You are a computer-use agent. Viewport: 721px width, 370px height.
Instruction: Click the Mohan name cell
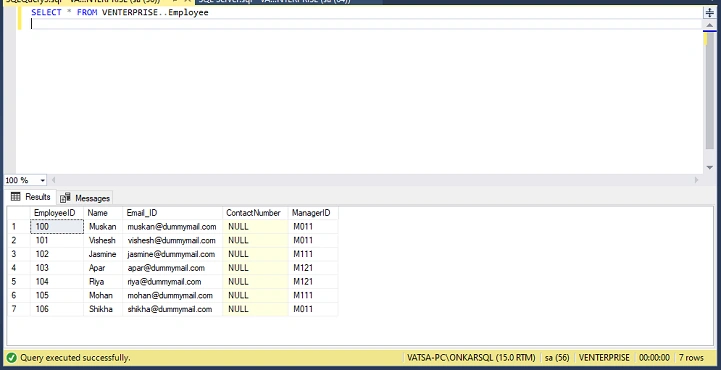tap(103, 296)
